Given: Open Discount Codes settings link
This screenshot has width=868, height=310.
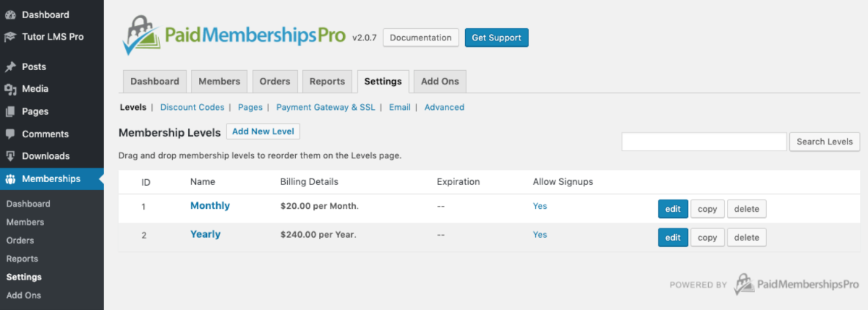Looking at the screenshot, I should click(x=192, y=107).
